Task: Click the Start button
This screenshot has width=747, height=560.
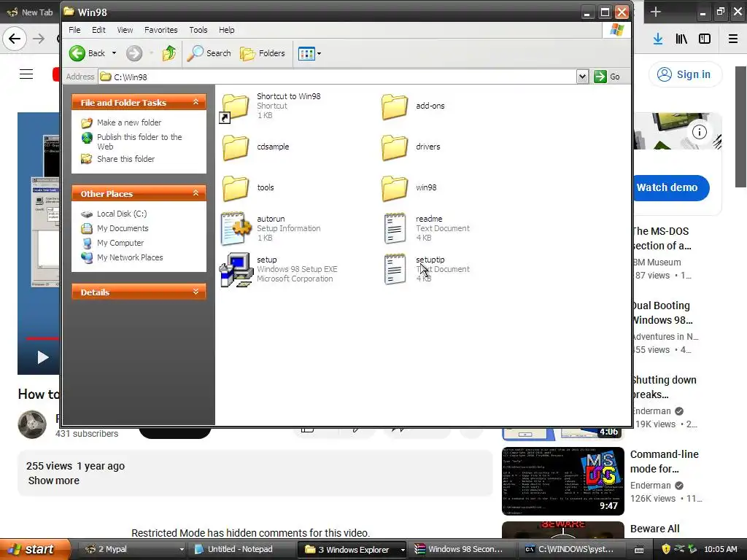Action: (34, 549)
